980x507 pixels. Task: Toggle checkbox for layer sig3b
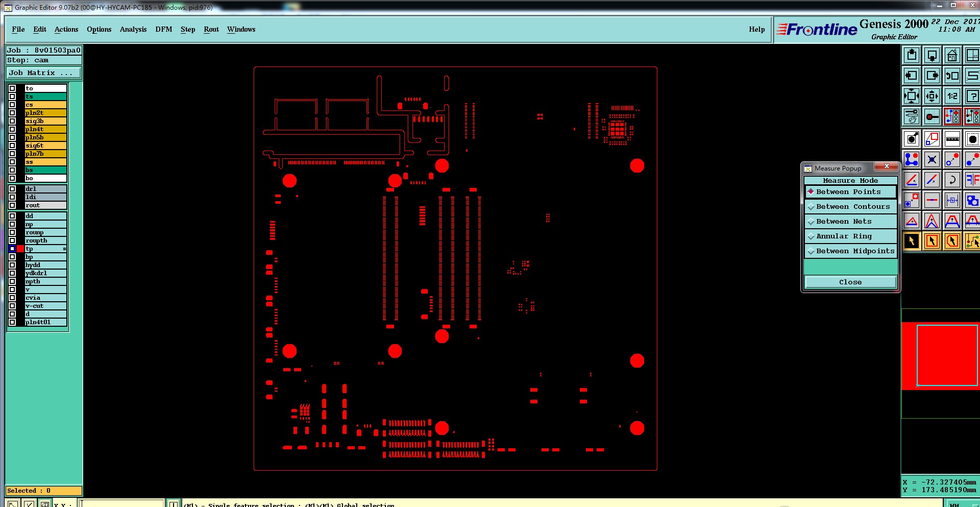tap(12, 121)
